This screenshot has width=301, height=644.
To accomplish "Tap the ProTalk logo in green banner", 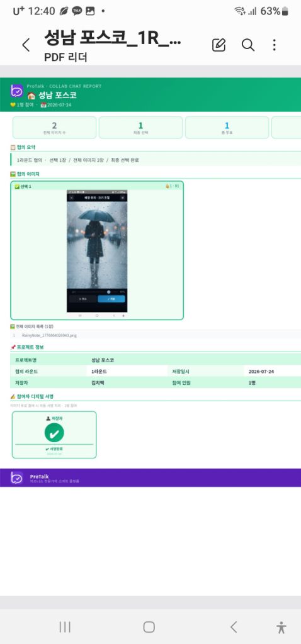I will [17, 91].
